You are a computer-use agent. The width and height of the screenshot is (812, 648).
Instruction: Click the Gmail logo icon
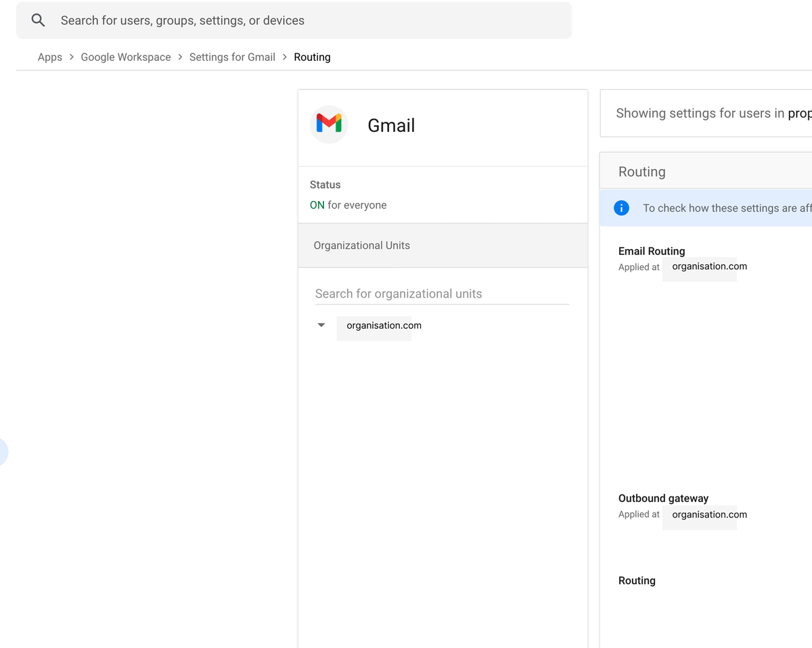(x=329, y=124)
